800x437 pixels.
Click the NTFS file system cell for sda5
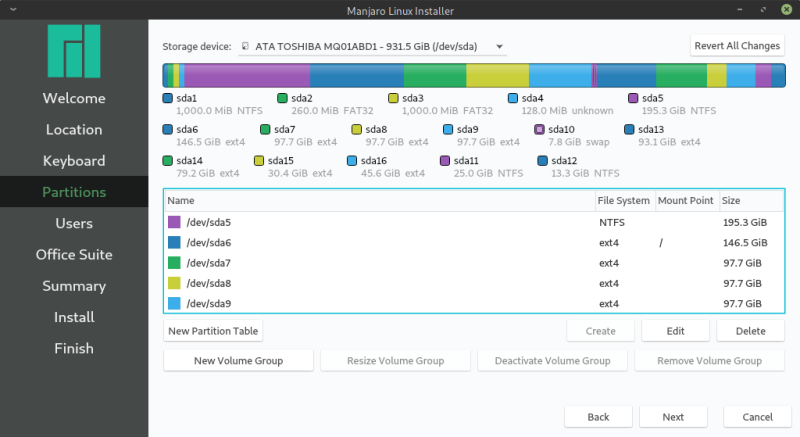(x=612, y=222)
